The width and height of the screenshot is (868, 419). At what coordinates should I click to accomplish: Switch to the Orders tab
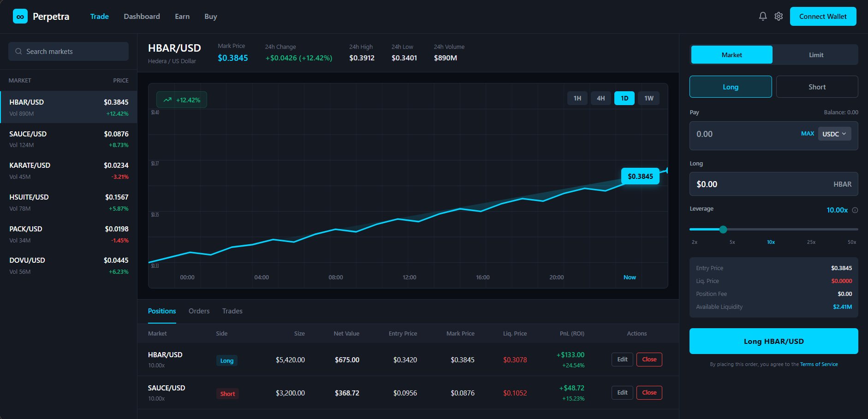tap(199, 311)
